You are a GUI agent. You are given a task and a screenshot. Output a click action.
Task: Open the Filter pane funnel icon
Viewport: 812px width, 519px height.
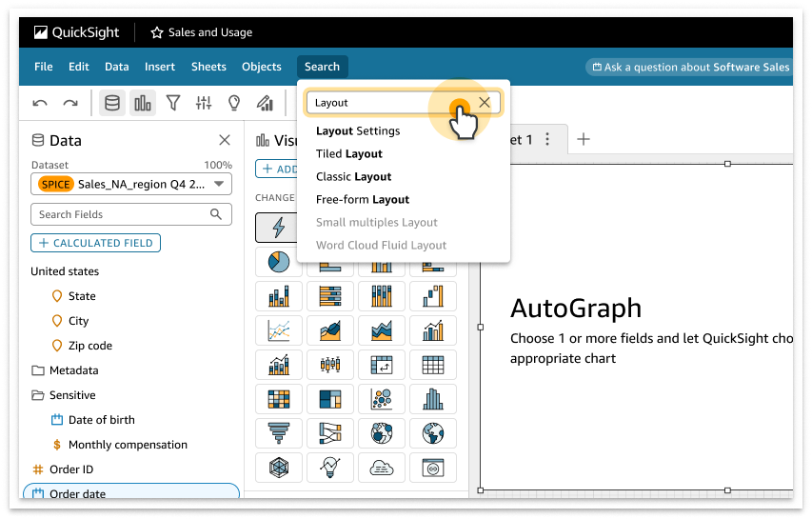pyautogui.click(x=173, y=103)
